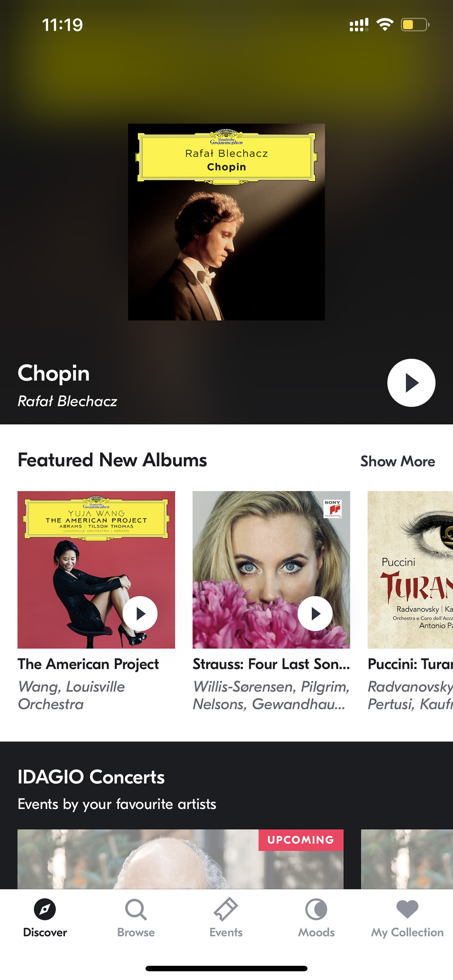The width and height of the screenshot is (453, 980).
Task: Tap the UPCOMING badge on concert
Action: coord(301,840)
